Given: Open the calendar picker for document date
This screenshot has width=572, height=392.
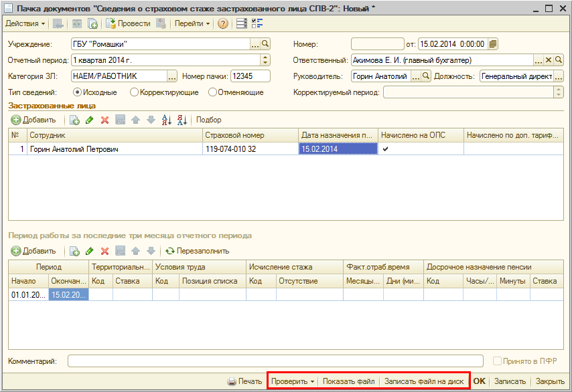Looking at the screenshot, I should point(493,44).
